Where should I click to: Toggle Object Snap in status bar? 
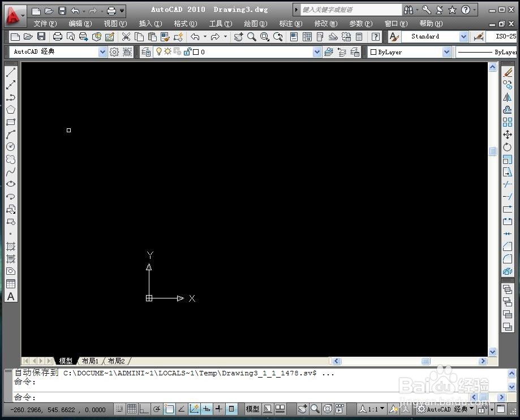169,409
